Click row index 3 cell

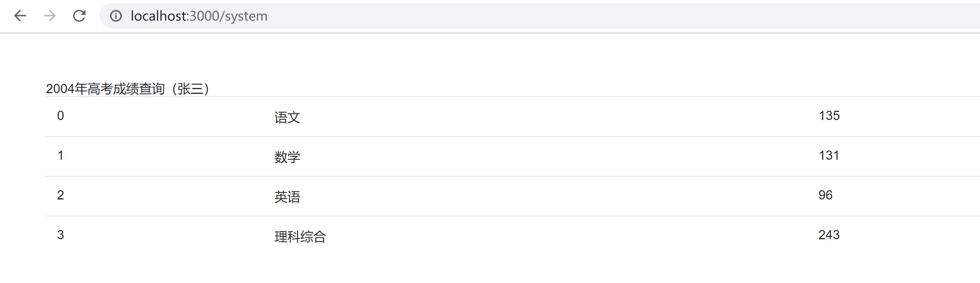(x=60, y=235)
